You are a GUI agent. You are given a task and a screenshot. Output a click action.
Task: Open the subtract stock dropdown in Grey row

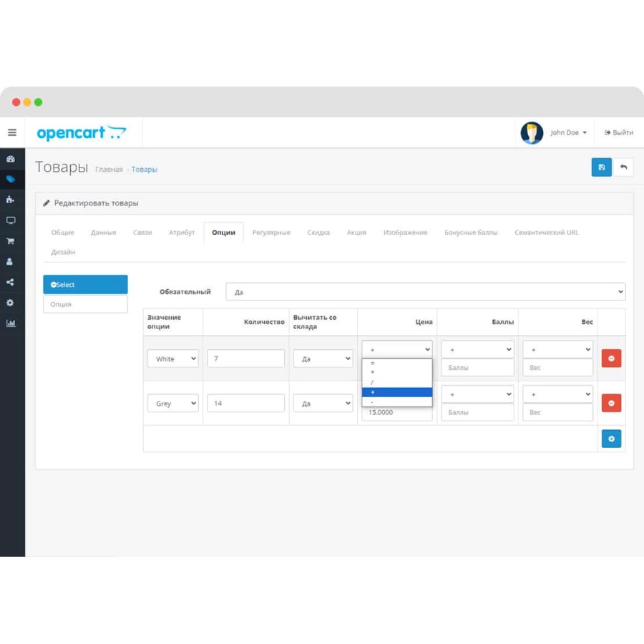(323, 404)
